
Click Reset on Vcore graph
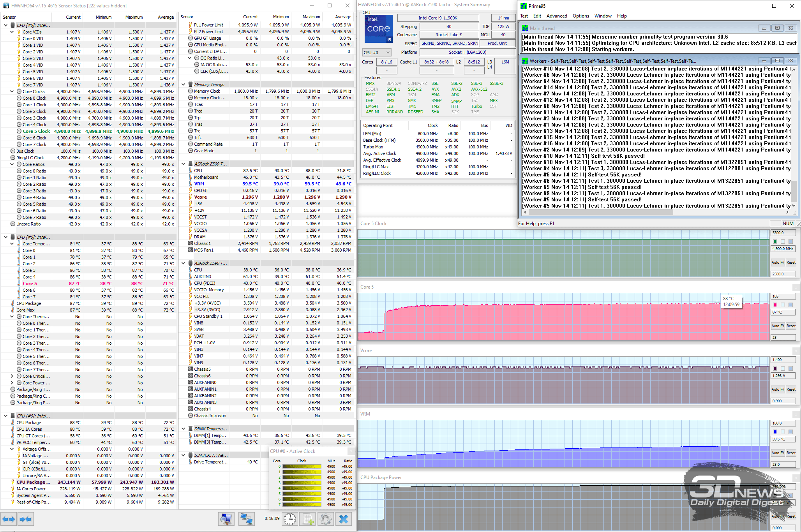(x=791, y=389)
